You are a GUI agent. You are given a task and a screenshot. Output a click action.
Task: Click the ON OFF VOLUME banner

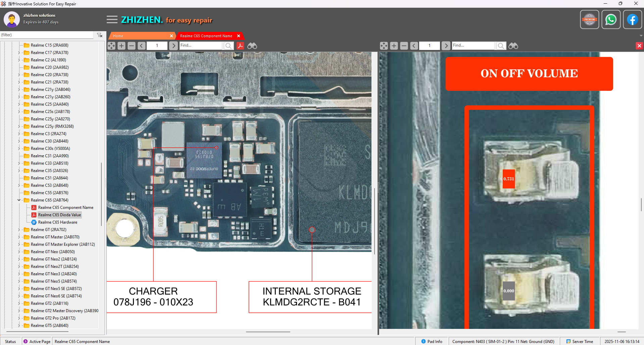tap(529, 74)
